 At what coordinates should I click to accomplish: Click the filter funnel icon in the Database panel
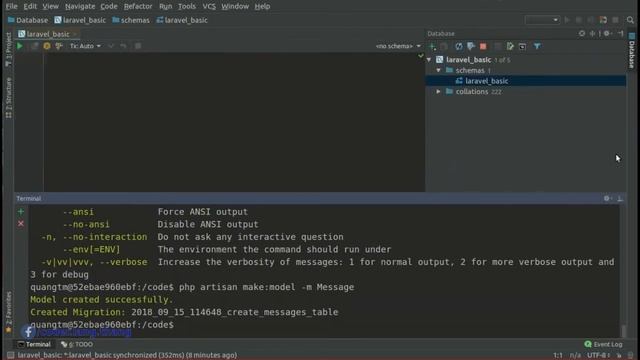tap(537, 47)
